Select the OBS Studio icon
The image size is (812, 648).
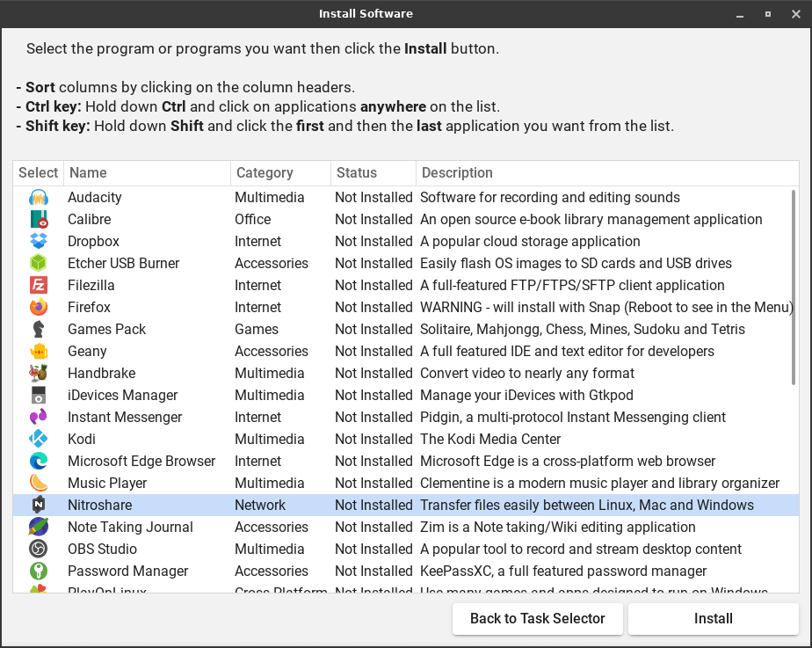tap(39, 550)
